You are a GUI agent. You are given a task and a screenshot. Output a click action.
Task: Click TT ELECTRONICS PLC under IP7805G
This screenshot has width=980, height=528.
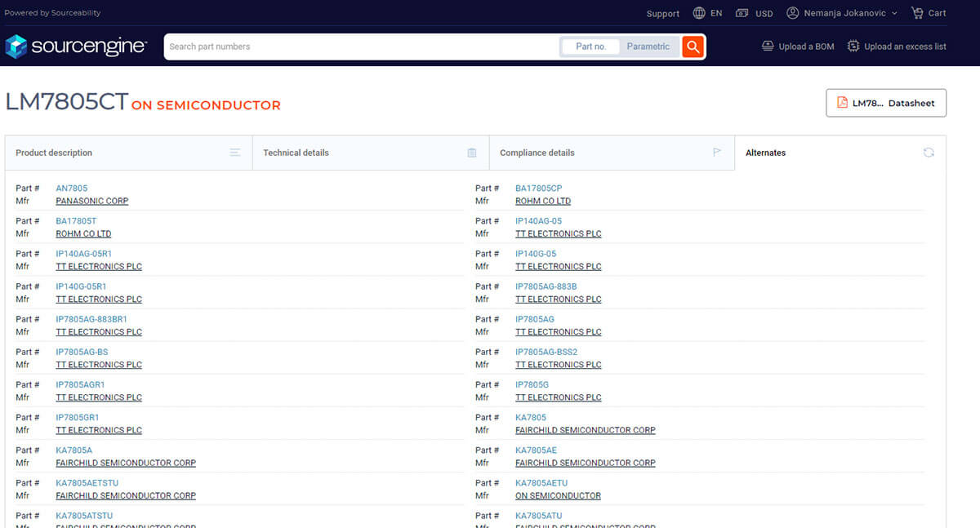(559, 397)
